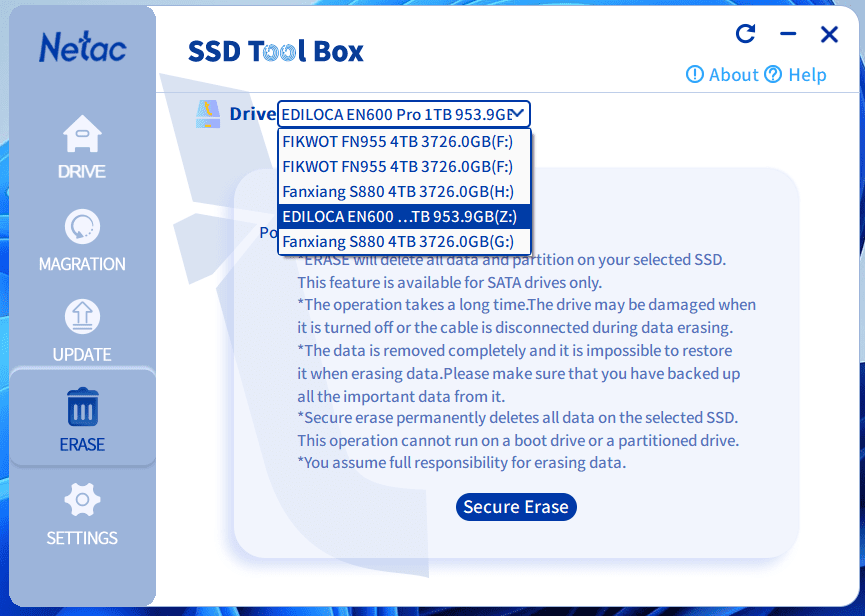The width and height of the screenshot is (865, 616).
Task: Open the About link
Action: pyautogui.click(x=734, y=74)
